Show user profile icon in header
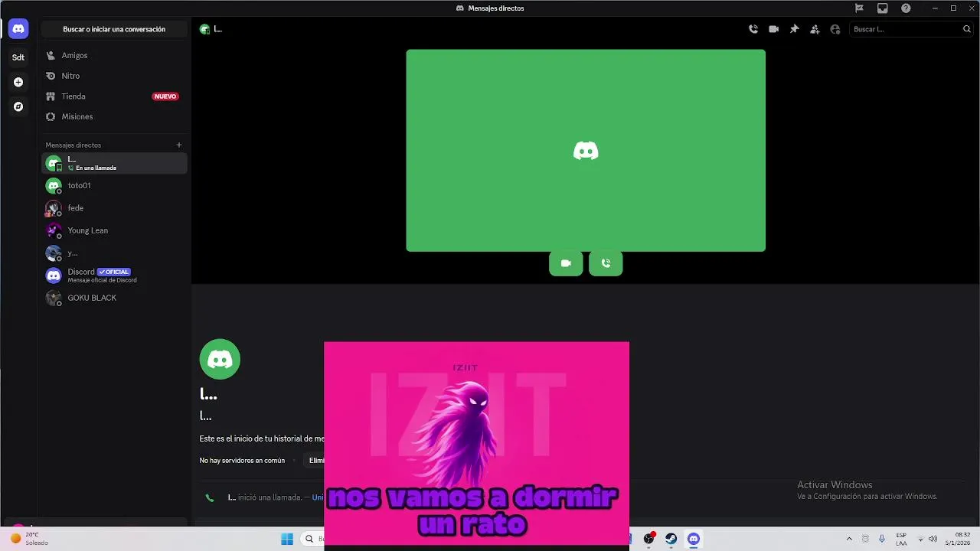Screen dimensions: 980x551 (835, 29)
